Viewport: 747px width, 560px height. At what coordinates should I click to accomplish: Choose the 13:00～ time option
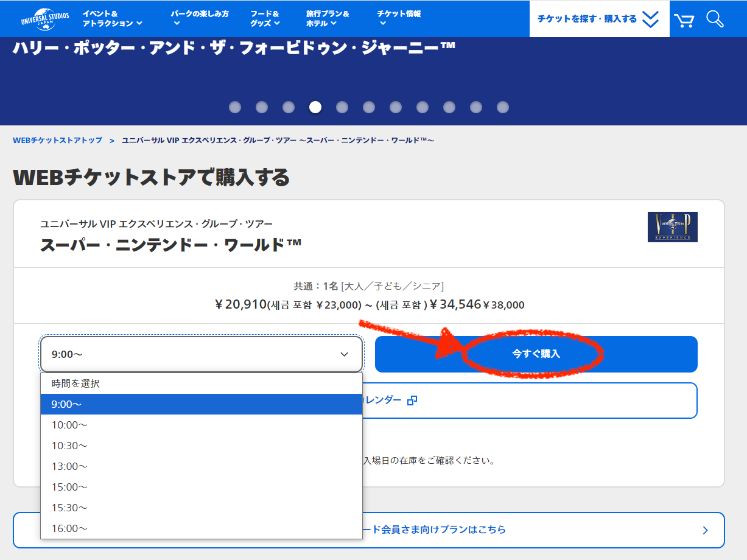202,466
